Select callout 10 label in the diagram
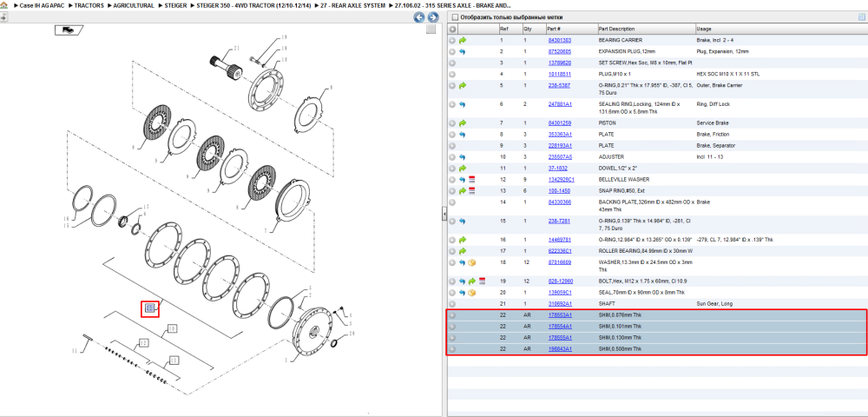This screenshot has height=417, width=868. 172,328
